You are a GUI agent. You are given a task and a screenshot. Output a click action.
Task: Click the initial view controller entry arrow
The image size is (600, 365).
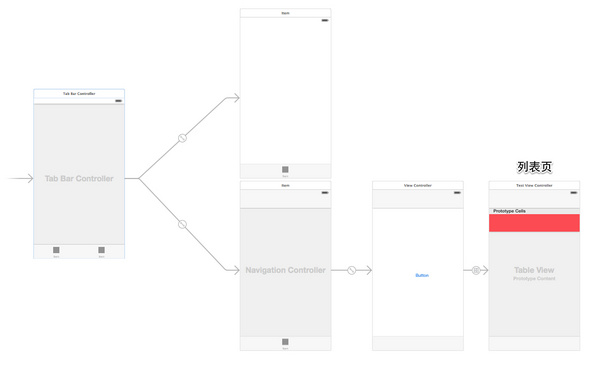(x=21, y=178)
